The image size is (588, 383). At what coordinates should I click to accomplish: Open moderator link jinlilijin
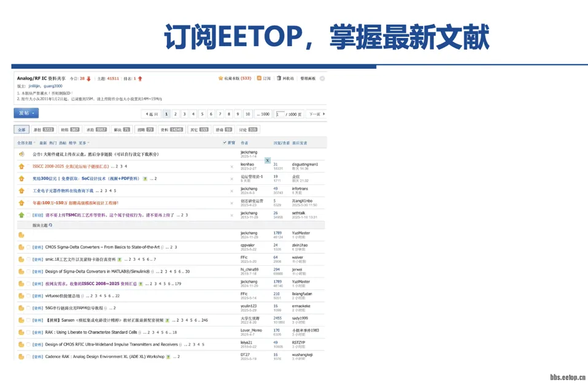34,86
